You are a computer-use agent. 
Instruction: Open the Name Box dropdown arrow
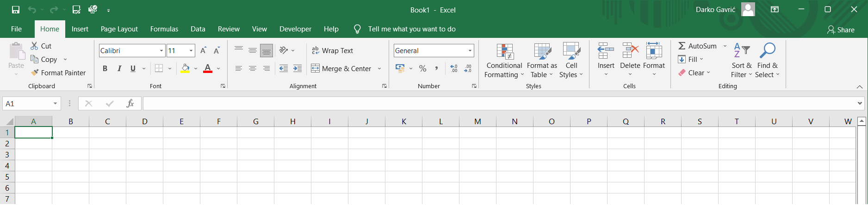(x=55, y=104)
